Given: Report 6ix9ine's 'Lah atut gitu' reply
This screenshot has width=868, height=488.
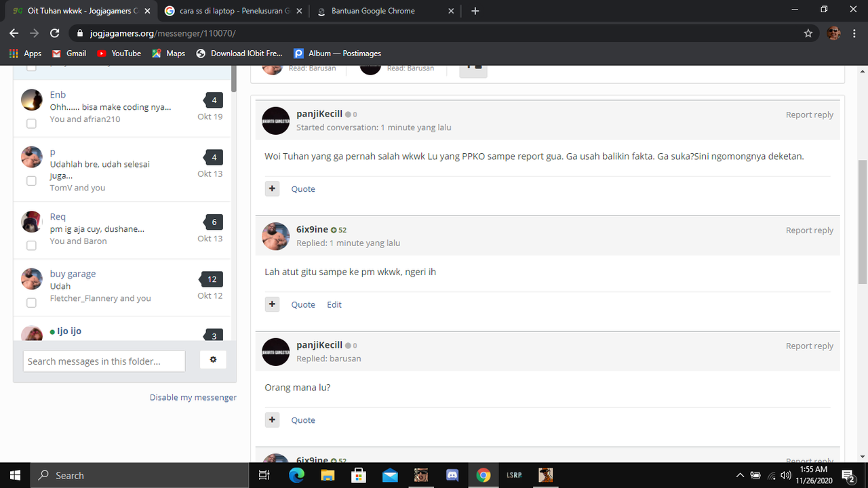Looking at the screenshot, I should (810, 230).
